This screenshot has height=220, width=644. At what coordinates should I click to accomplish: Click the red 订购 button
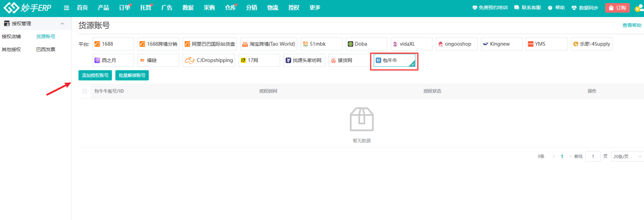pos(617,8)
